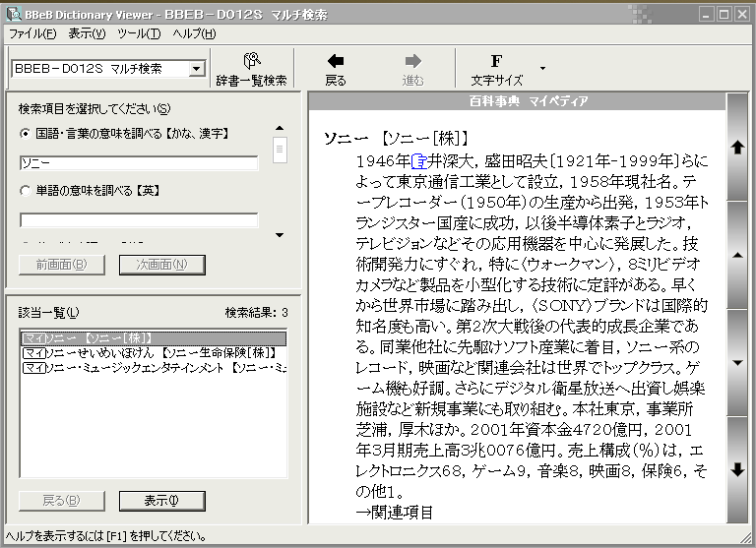Minimize the BBeB Dictionary Viewer window
The width and height of the screenshot is (756, 548).
coord(707,14)
